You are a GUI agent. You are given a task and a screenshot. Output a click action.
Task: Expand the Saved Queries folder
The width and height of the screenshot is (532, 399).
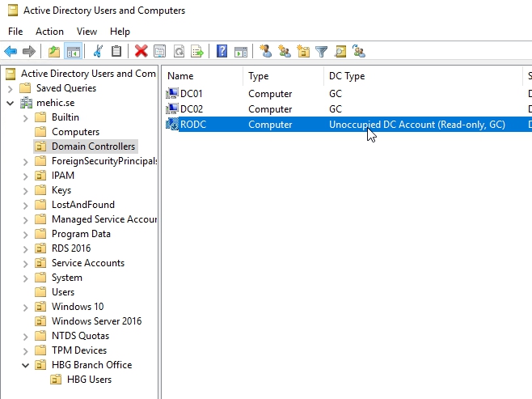pyautogui.click(x=10, y=88)
